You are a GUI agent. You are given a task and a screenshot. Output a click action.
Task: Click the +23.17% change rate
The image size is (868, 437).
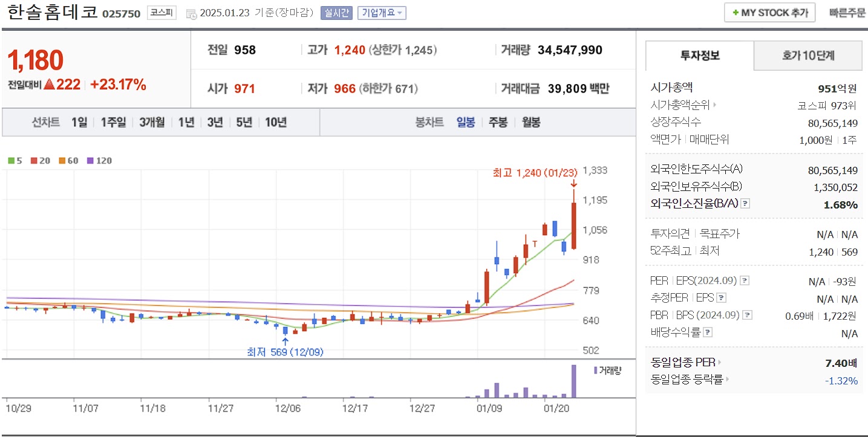tap(118, 85)
